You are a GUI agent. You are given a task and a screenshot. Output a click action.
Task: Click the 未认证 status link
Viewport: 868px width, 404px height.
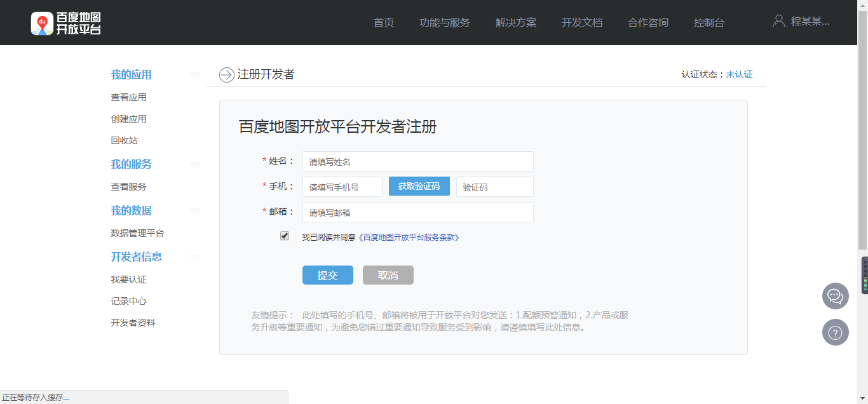740,74
